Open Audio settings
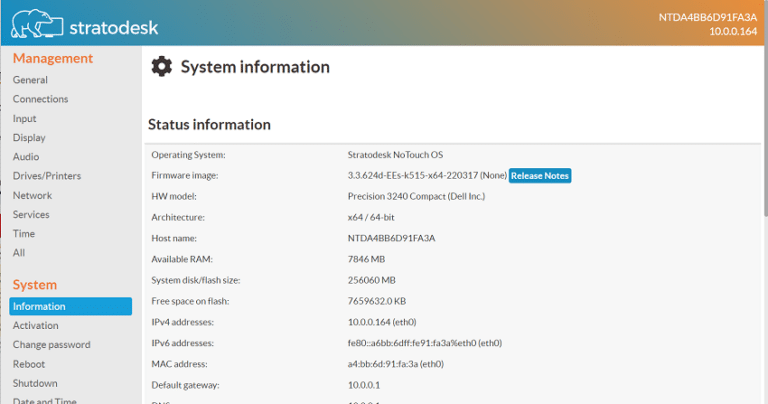This screenshot has height=404, width=768. 26,157
